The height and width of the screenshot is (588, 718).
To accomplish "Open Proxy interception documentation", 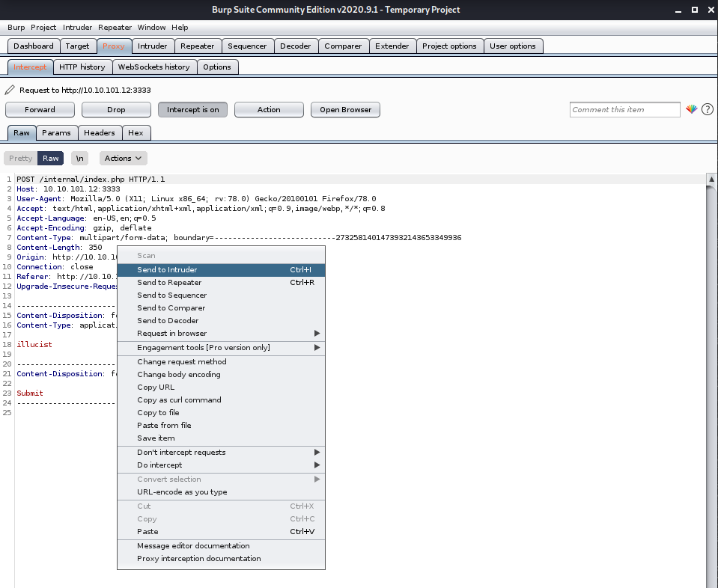I will [x=221, y=559].
